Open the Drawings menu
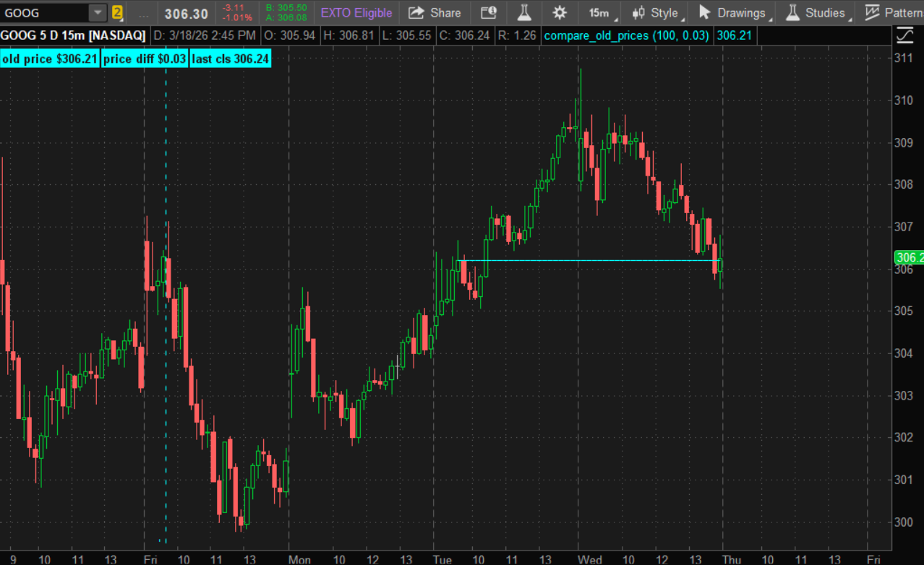The height and width of the screenshot is (565, 924). click(x=732, y=13)
